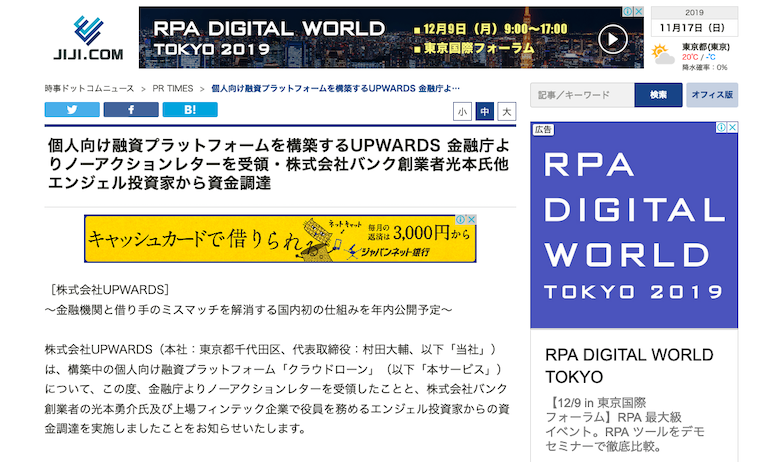The height and width of the screenshot is (462, 780).
Task: Set font size to large (大)
Action: pos(507,111)
